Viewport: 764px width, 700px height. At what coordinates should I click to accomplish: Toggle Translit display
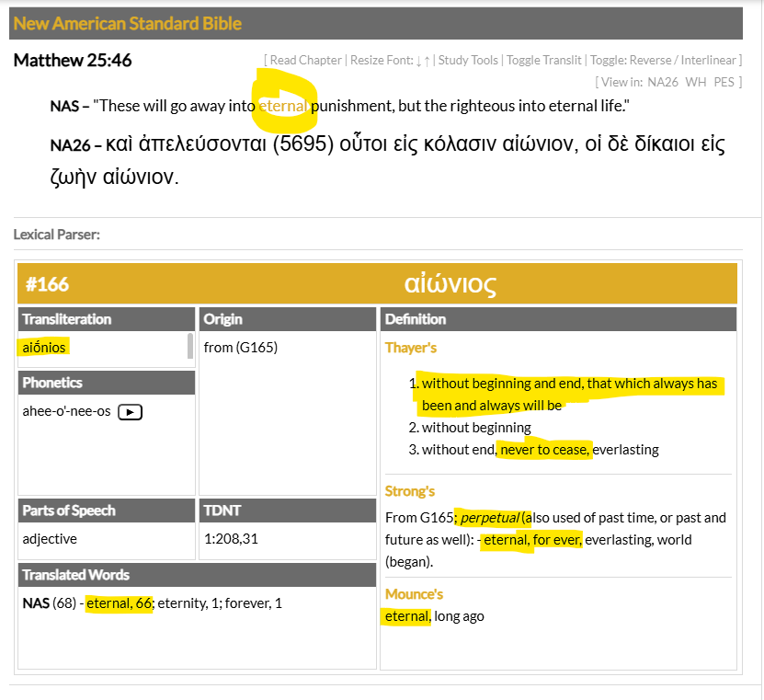[x=543, y=61]
